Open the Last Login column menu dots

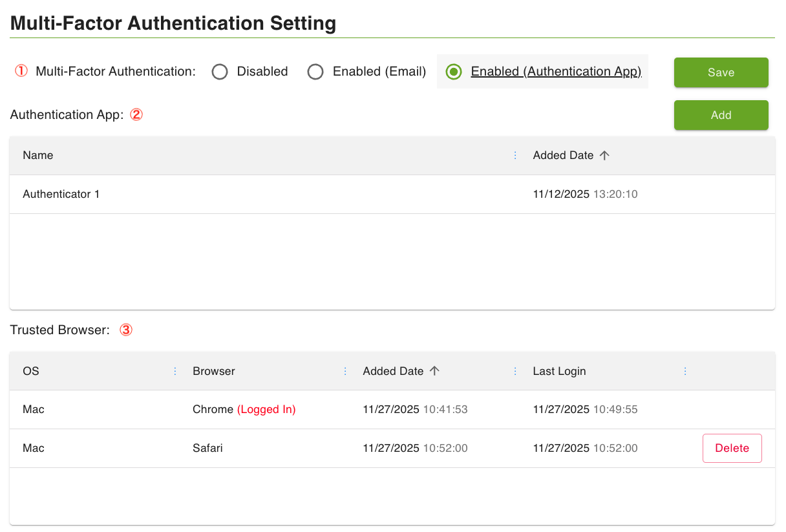click(x=685, y=371)
